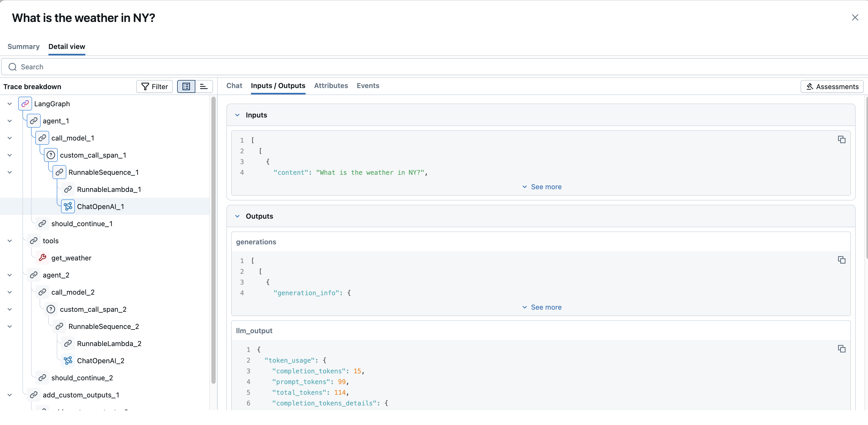The height and width of the screenshot is (425, 868).
Task: Click the custom_call_span_1 question mark icon
Action: (x=51, y=155)
